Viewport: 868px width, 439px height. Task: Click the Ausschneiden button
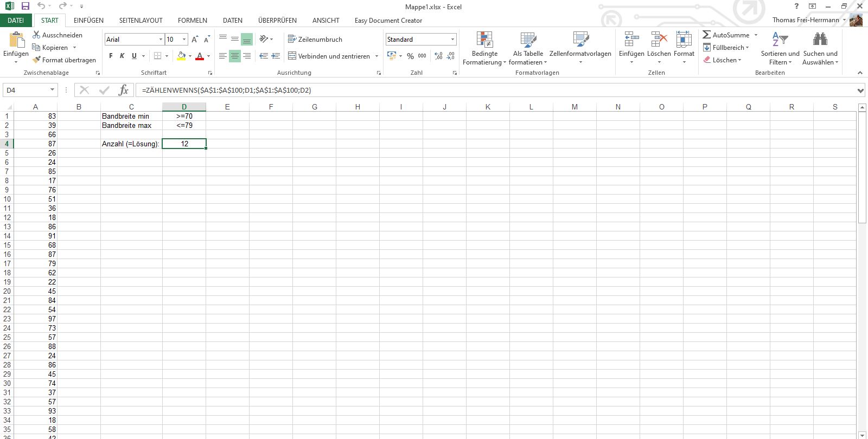pos(57,35)
